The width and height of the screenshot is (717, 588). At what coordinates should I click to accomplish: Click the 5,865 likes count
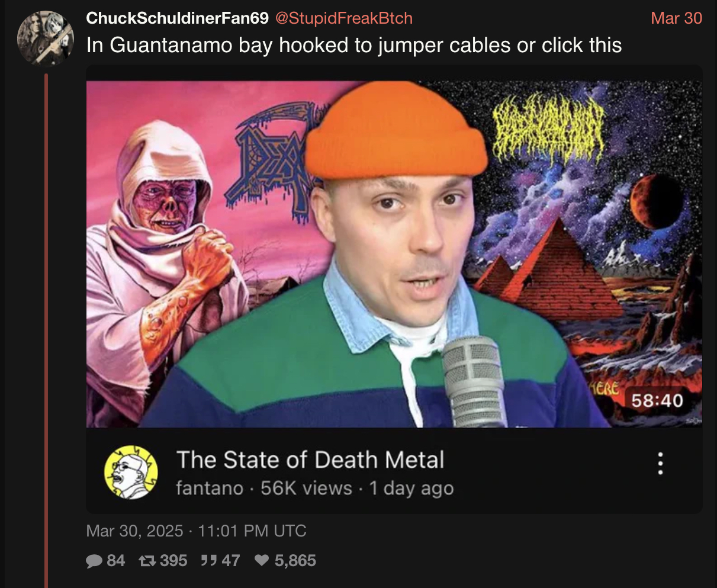click(x=295, y=561)
